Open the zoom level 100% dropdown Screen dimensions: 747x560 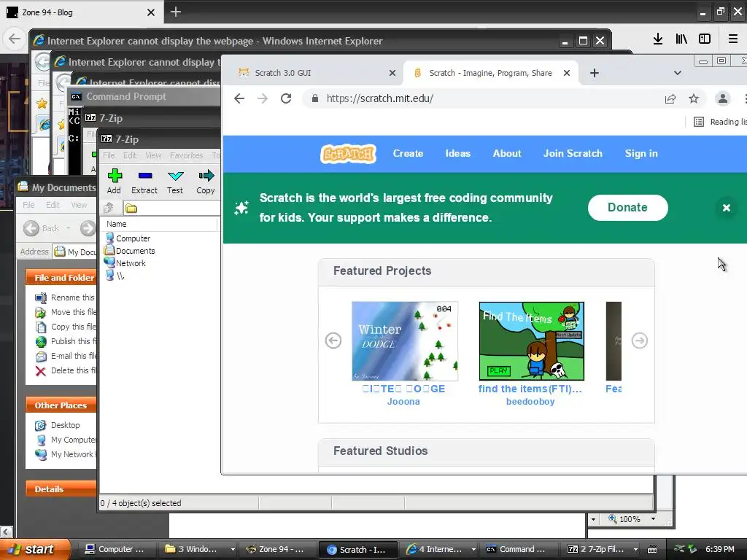coord(653,519)
